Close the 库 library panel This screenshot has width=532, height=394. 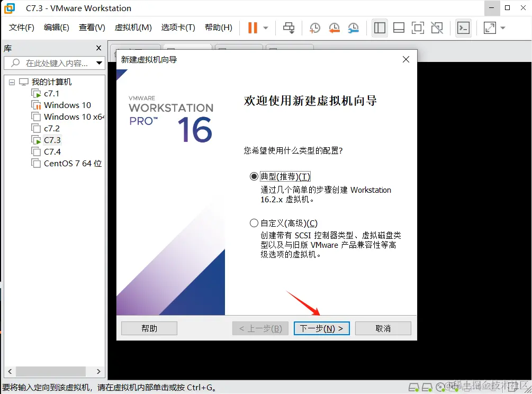point(99,48)
